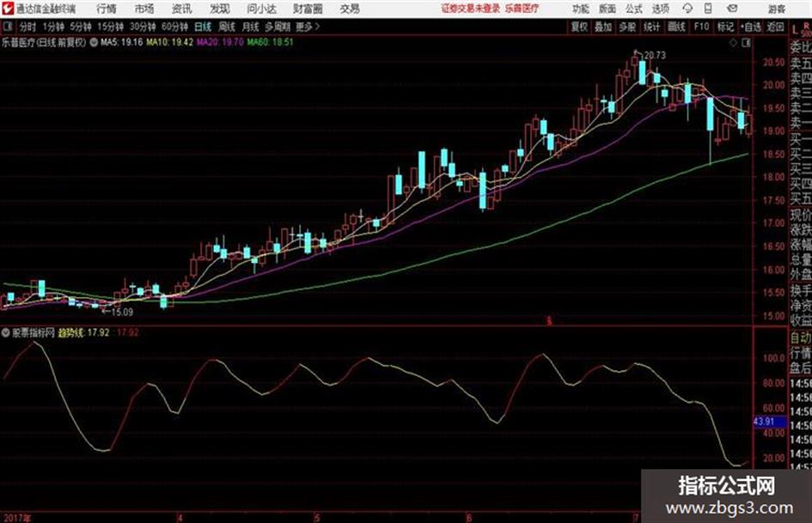Viewport: 812px width, 523px height.
Task: Open the 公式 menu
Action: point(633,9)
